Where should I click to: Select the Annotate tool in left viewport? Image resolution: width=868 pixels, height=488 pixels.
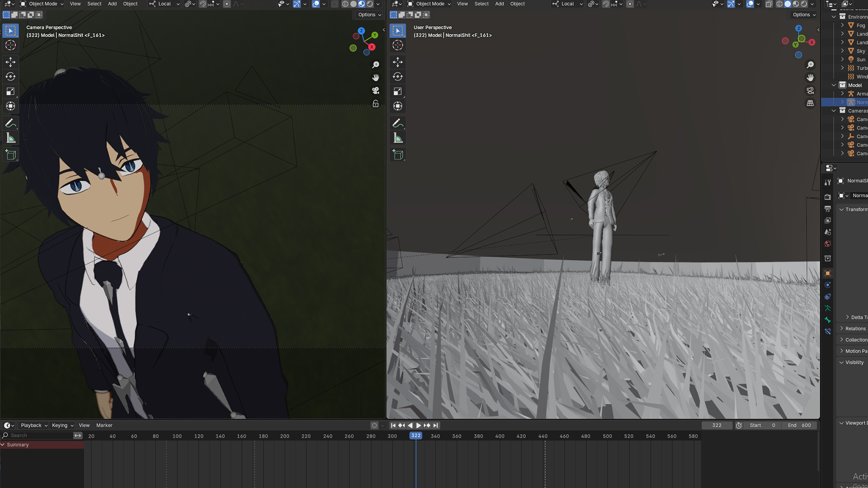[10, 123]
